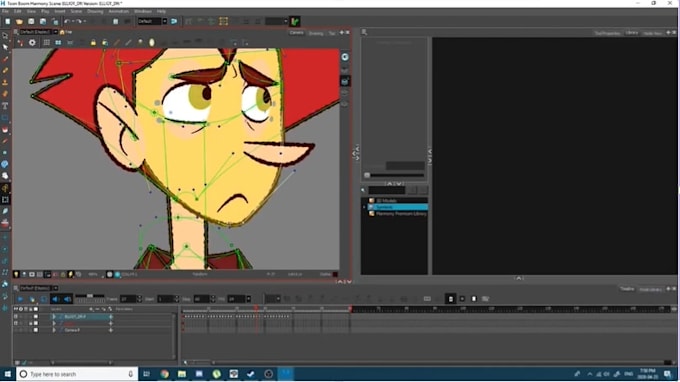This screenshot has width=680, height=382.
Task: Click the light bulb icon in Camera status bar
Action: (x=16, y=274)
